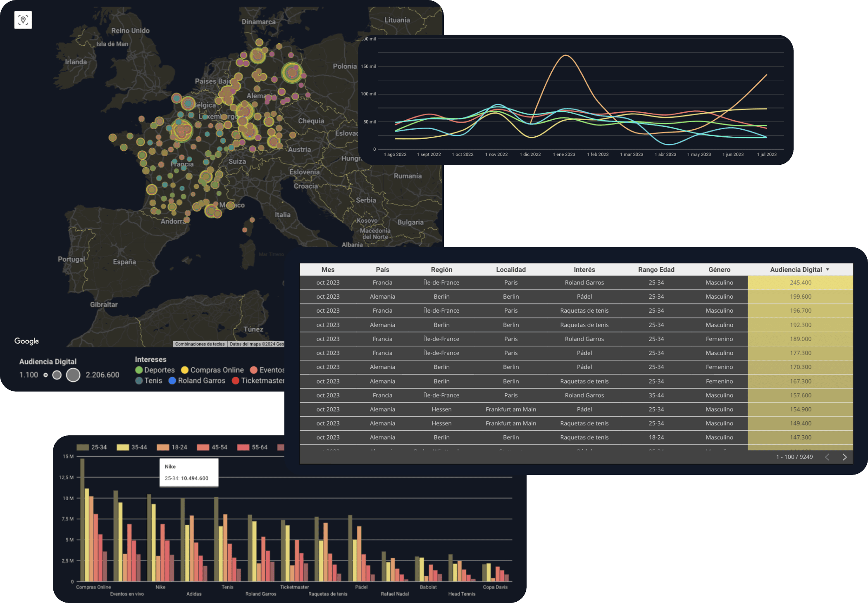This screenshot has width=868, height=603.
Task: Click the Eventos legend circle
Action: 254,370
